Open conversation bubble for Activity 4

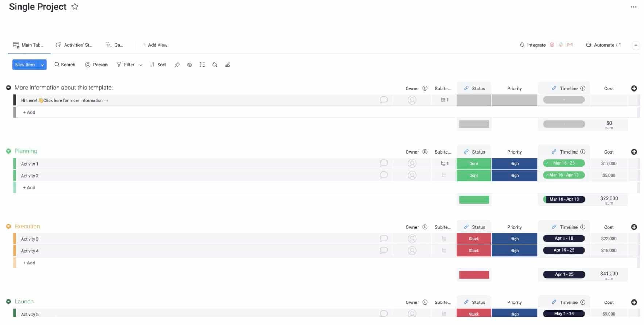(x=384, y=250)
